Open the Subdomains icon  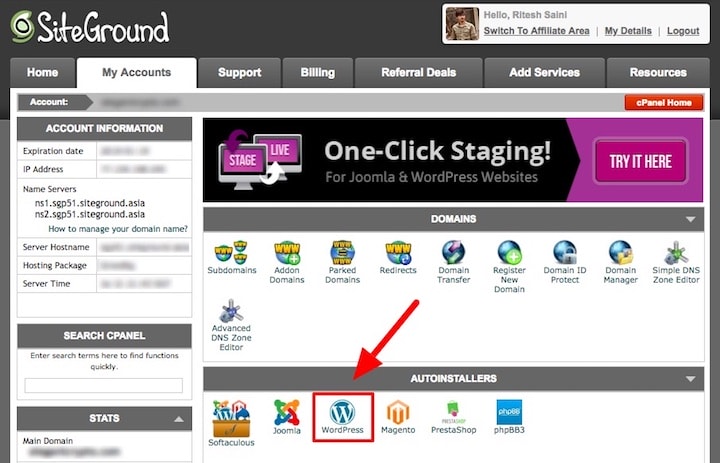pos(231,257)
